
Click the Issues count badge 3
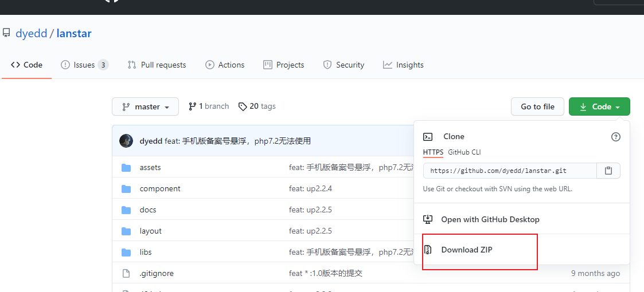(103, 65)
